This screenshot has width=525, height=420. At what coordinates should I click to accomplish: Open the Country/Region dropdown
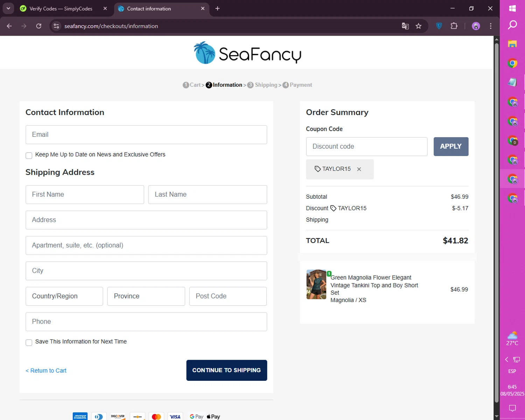click(64, 296)
